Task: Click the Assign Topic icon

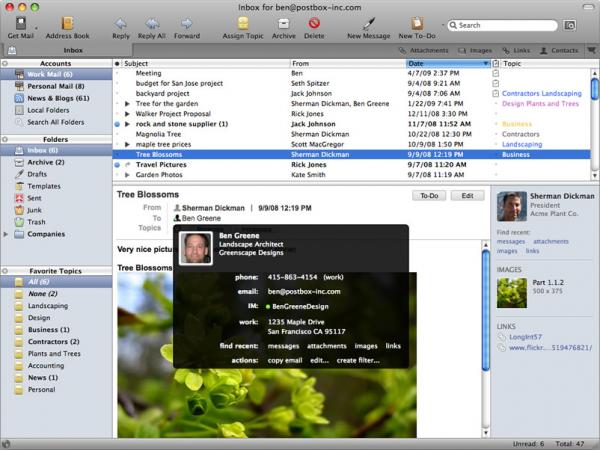Action: click(x=242, y=22)
